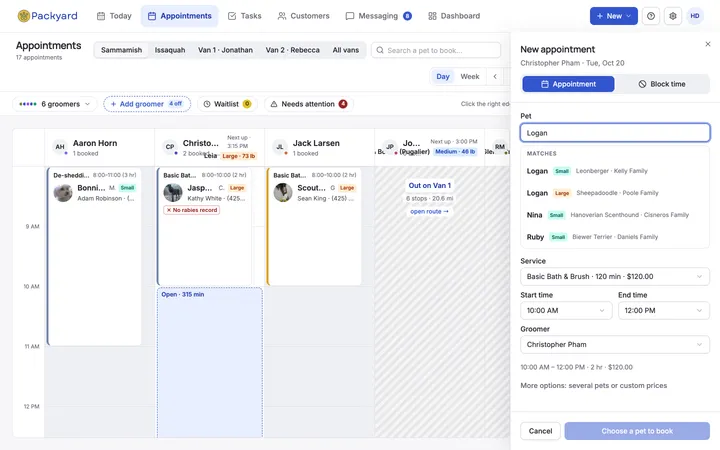Screen dimensions: 720x450
Task: Click the RM groomer avatar
Action: 500,147
